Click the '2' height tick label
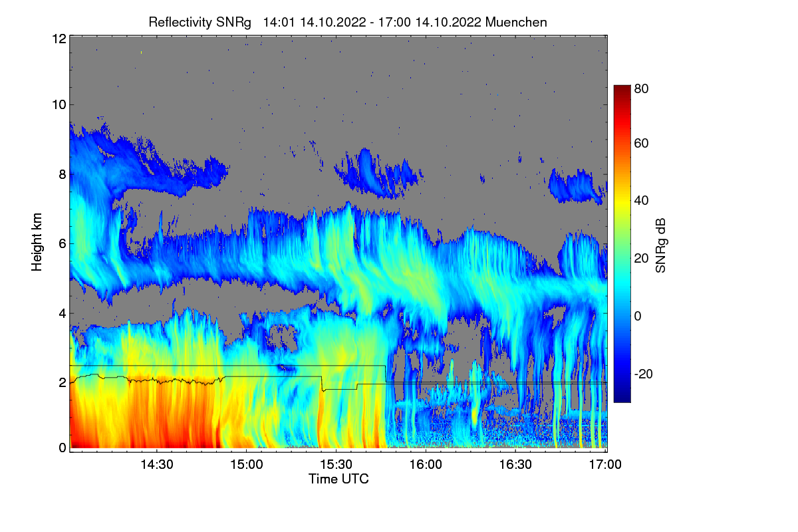 pyautogui.click(x=63, y=382)
